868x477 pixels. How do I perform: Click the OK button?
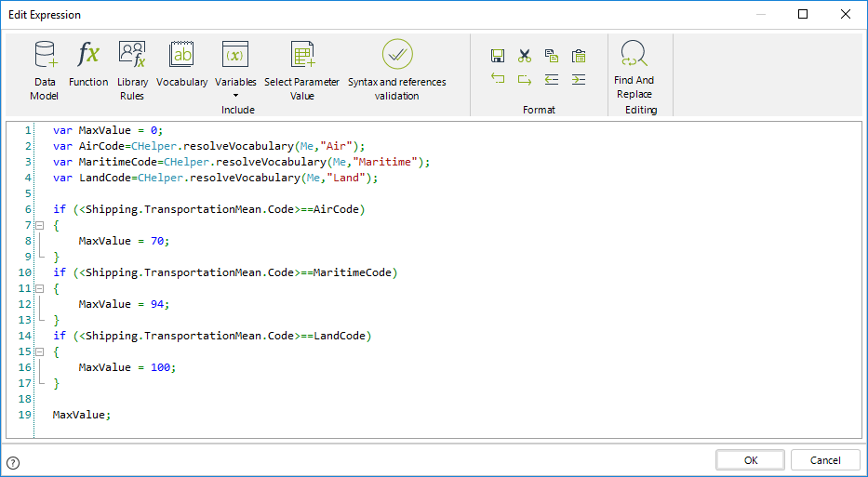point(750,460)
